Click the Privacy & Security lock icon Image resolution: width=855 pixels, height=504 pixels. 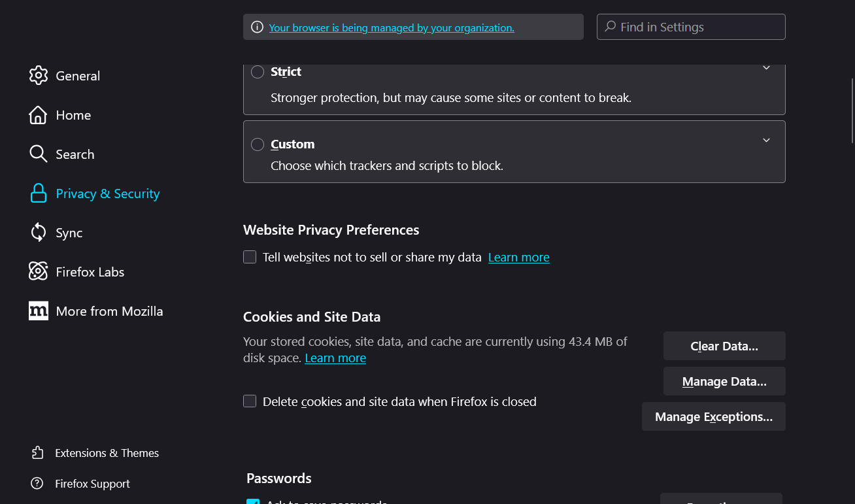39,193
